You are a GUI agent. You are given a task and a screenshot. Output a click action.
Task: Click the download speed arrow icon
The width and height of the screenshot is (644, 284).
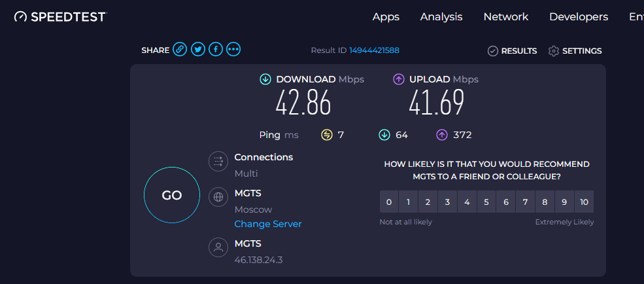click(x=265, y=79)
